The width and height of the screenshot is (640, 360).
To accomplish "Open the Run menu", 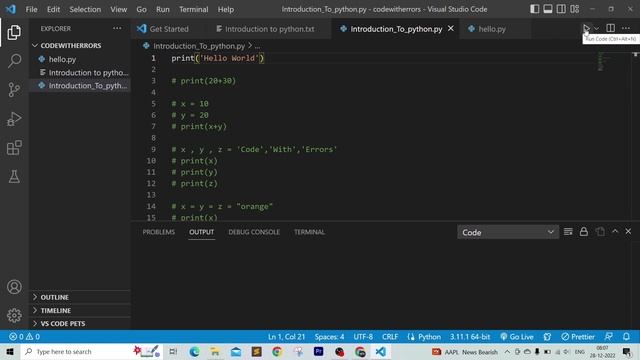I will 162,9.
